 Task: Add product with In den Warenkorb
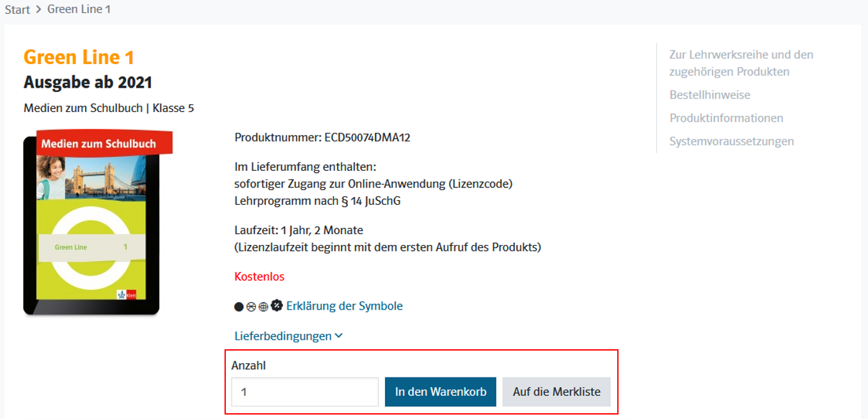(x=441, y=391)
